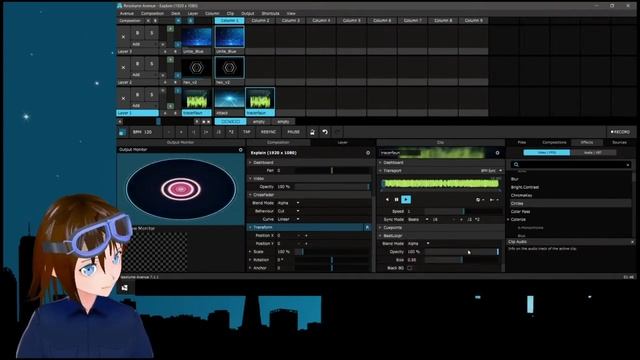This screenshot has width=640, height=360.
Task: Halve BPM with /2 button
Action: tap(219, 132)
